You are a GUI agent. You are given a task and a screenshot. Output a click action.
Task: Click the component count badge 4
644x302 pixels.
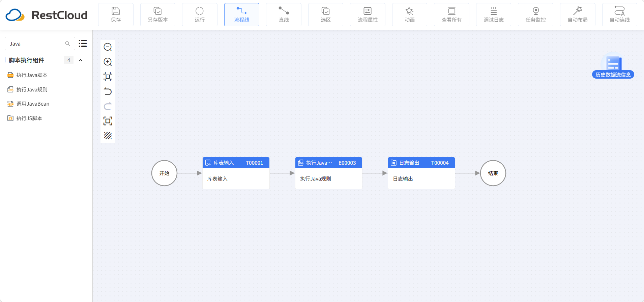tap(69, 60)
